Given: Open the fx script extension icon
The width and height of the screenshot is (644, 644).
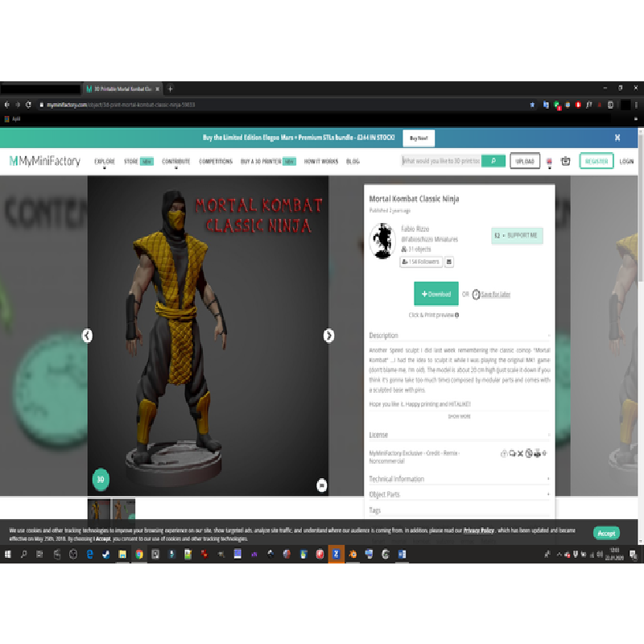Looking at the screenshot, I should click(589, 105).
